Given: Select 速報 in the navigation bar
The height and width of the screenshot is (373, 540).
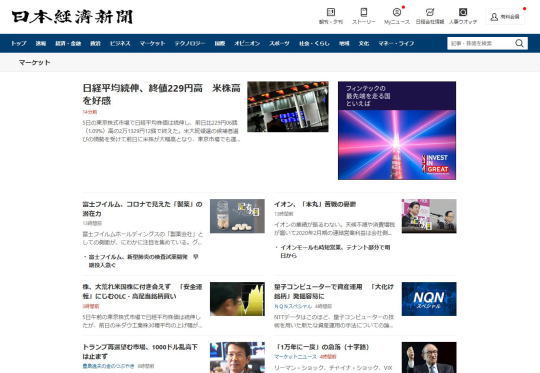Looking at the screenshot, I should coord(41,43).
